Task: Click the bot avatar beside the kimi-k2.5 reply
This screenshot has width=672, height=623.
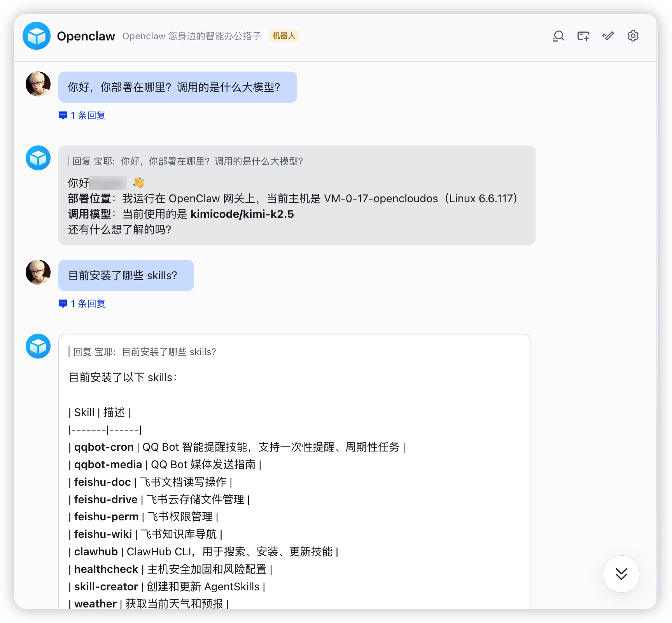Action: (38, 158)
